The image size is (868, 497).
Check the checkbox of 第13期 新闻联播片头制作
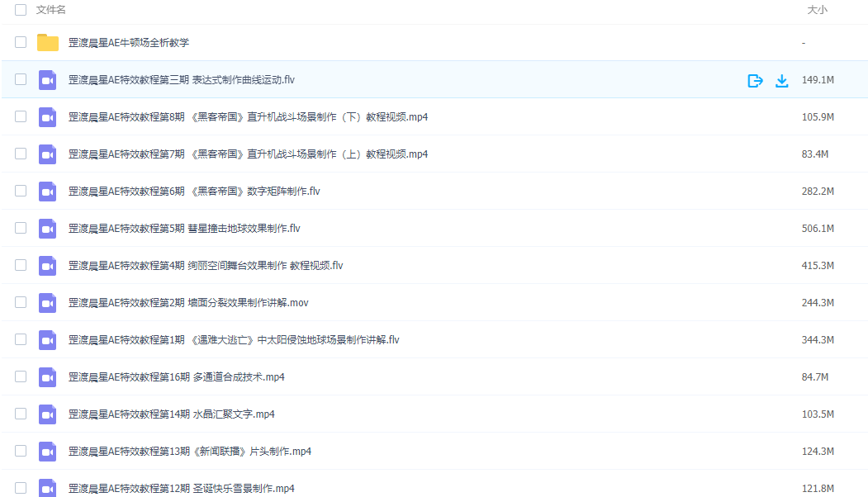[x=20, y=451]
